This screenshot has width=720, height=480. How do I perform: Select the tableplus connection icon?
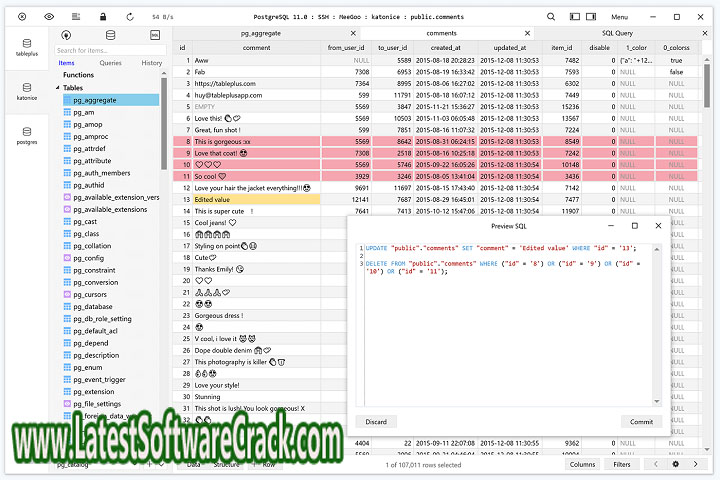point(27,48)
